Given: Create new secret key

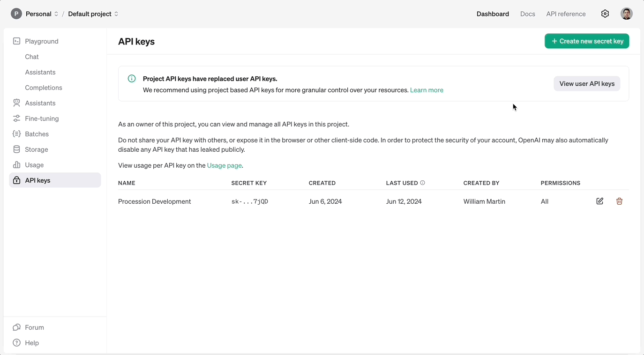Looking at the screenshot, I should pos(587,41).
